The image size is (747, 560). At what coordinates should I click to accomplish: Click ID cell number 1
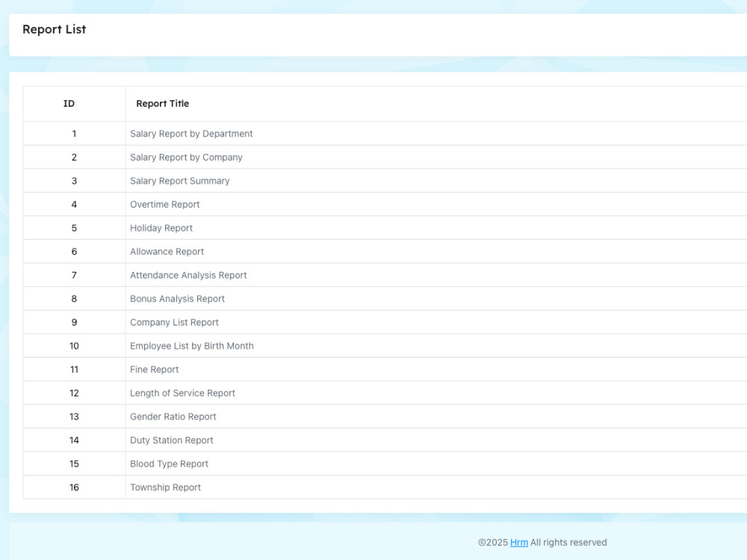pos(74,134)
